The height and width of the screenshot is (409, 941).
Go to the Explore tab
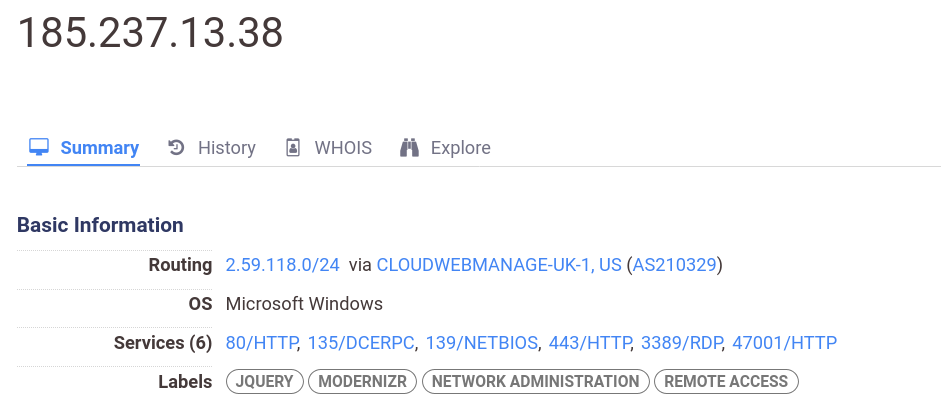click(445, 148)
